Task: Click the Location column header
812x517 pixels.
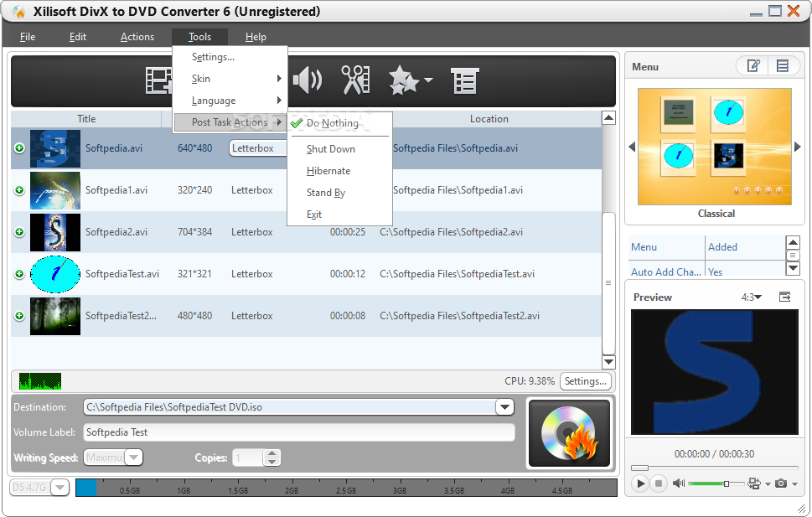Action: [489, 119]
